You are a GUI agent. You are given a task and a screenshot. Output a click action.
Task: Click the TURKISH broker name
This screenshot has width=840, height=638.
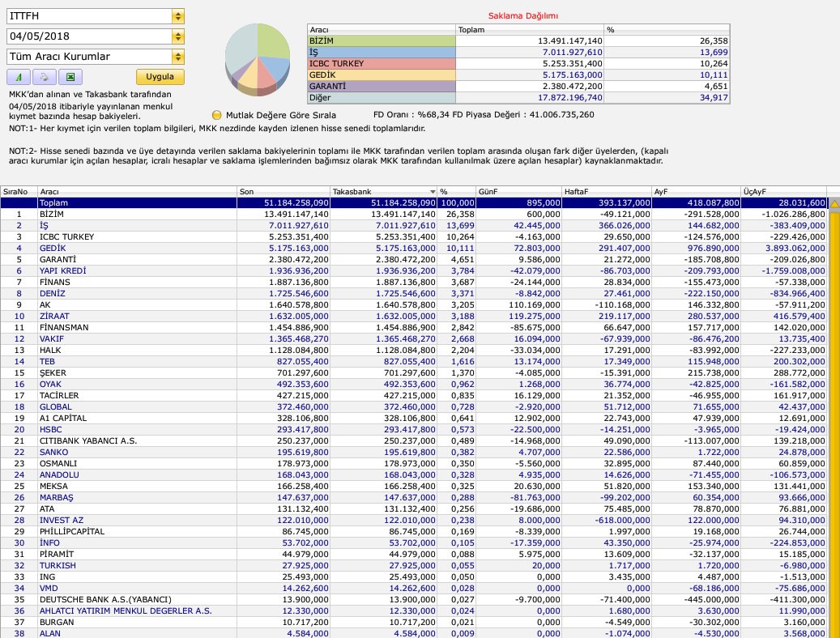coord(58,566)
